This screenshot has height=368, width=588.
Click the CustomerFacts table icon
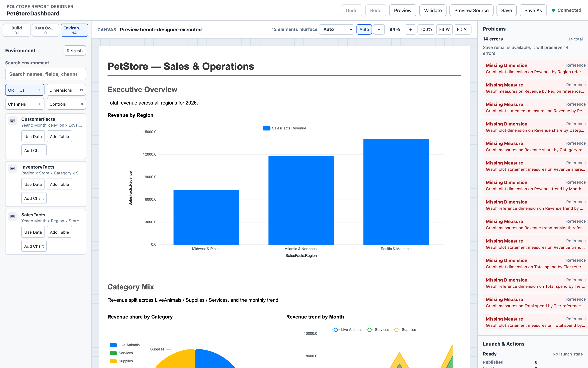click(12, 121)
